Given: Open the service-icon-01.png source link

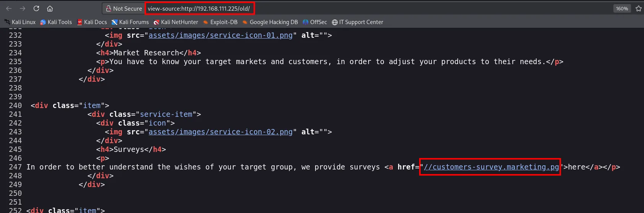Looking at the screenshot, I should pos(221,35).
